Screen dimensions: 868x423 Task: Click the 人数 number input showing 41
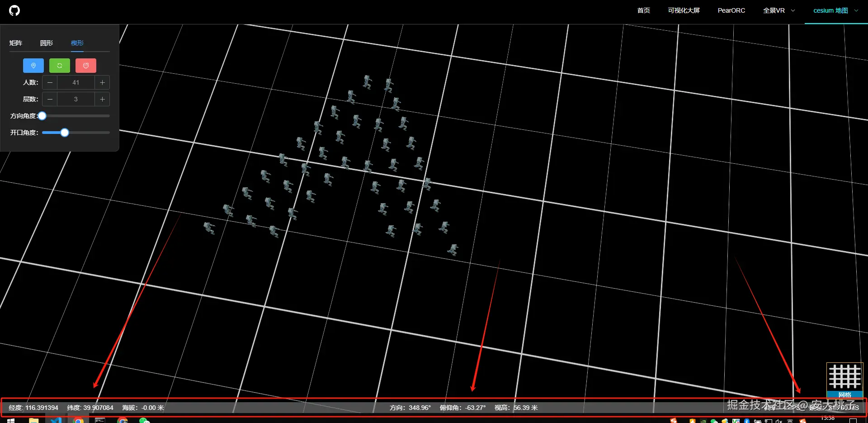point(76,82)
